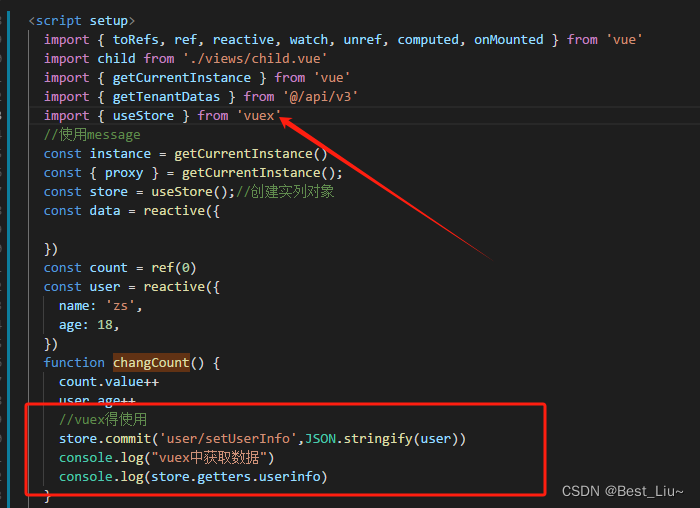
Task: Click the //vuex得使用 comment
Action: coord(103,420)
